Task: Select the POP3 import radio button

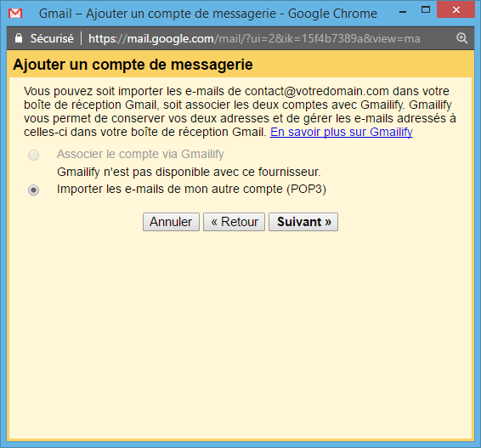Action: click(x=33, y=190)
